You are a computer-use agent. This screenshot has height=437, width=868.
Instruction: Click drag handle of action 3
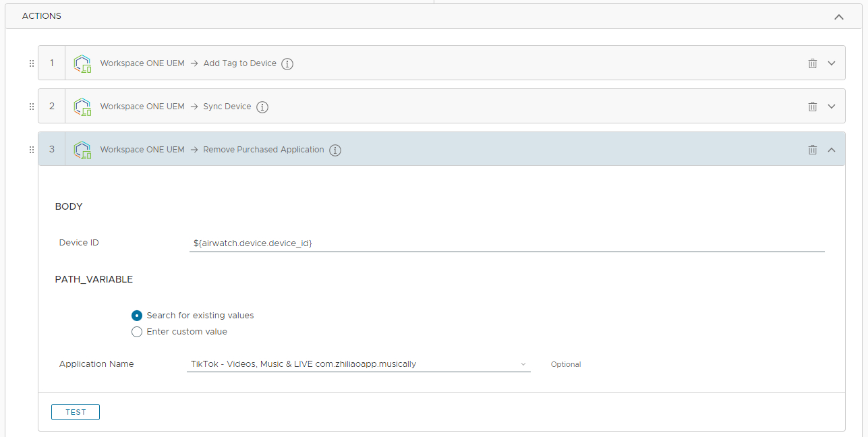pyautogui.click(x=31, y=150)
